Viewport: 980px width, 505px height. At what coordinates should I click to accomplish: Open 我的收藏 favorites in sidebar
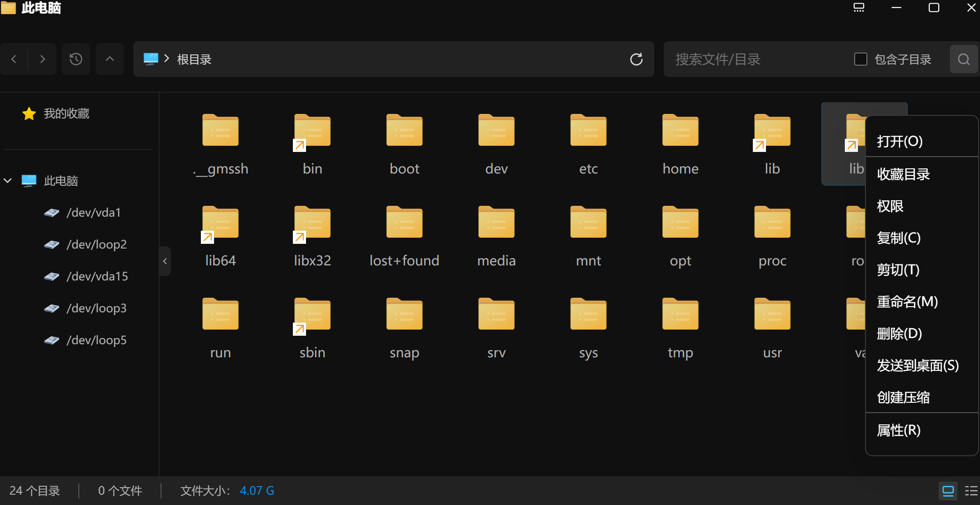point(66,113)
